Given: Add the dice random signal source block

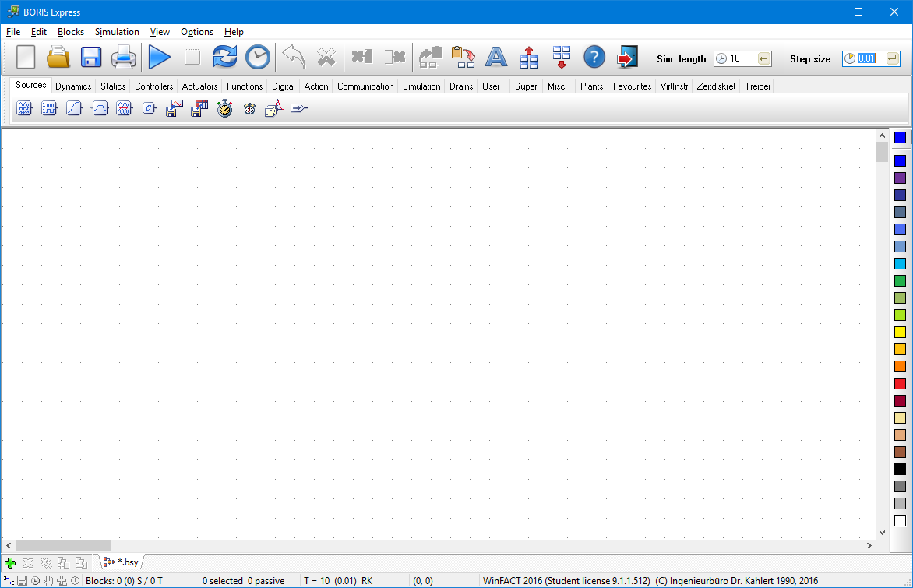Looking at the screenshot, I should pos(273,108).
